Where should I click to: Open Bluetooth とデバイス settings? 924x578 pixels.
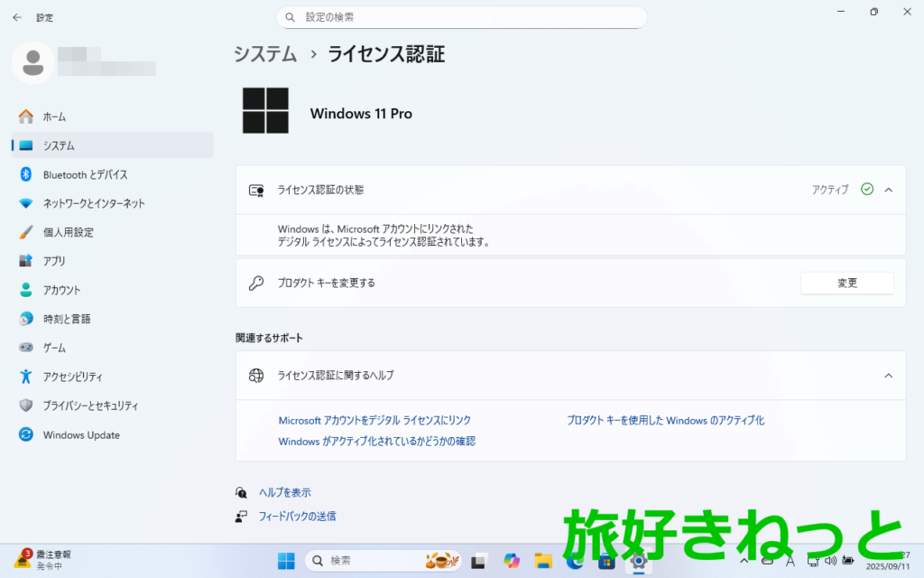[113, 174]
